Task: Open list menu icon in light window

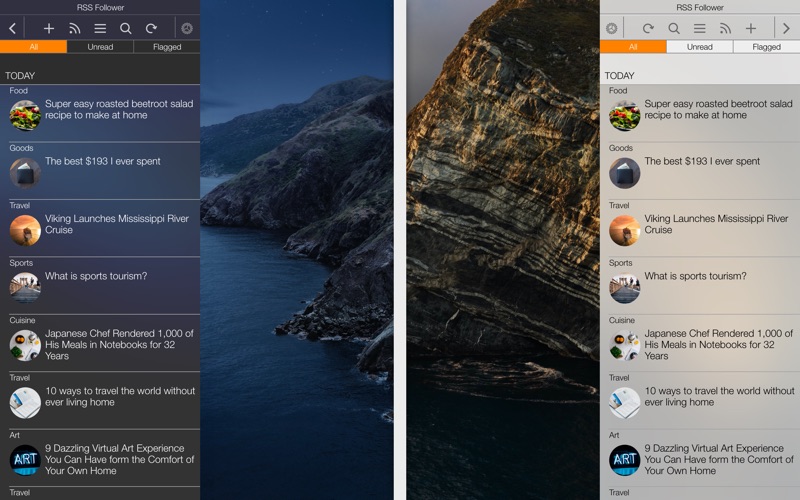Action: (699, 29)
